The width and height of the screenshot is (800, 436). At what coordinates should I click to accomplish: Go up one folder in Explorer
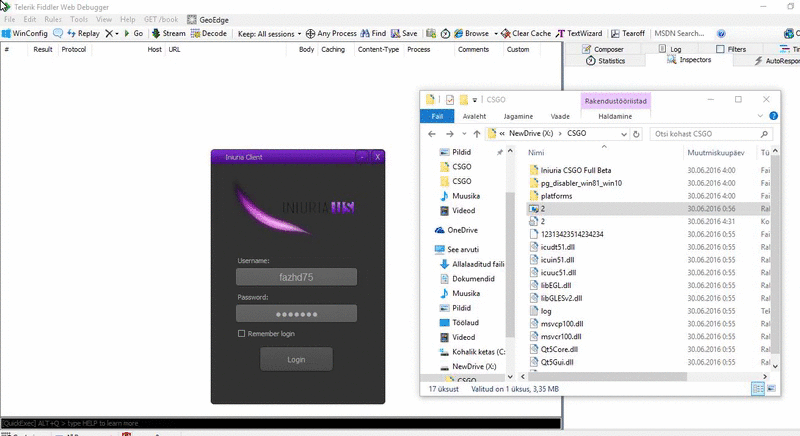tap(477, 134)
